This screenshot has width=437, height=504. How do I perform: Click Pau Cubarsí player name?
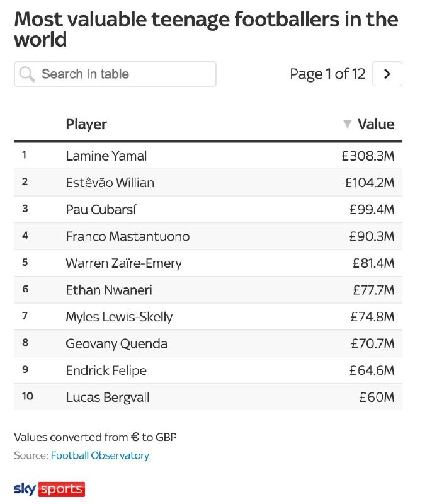tap(103, 210)
